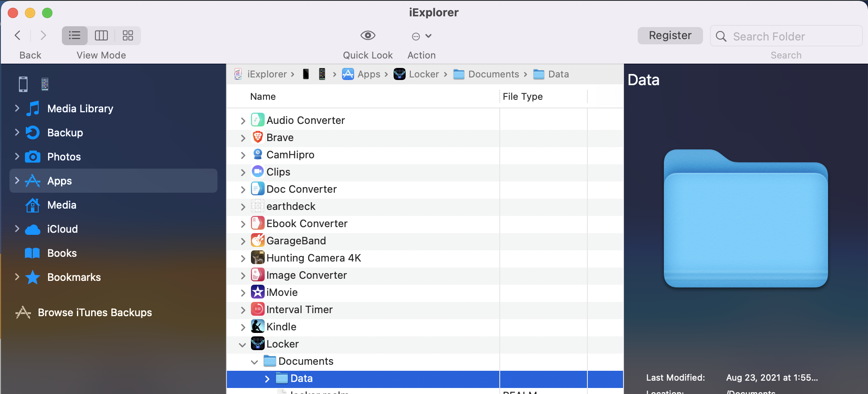Open Photos camera icon
Viewport: 868px width, 394px height.
[33, 157]
